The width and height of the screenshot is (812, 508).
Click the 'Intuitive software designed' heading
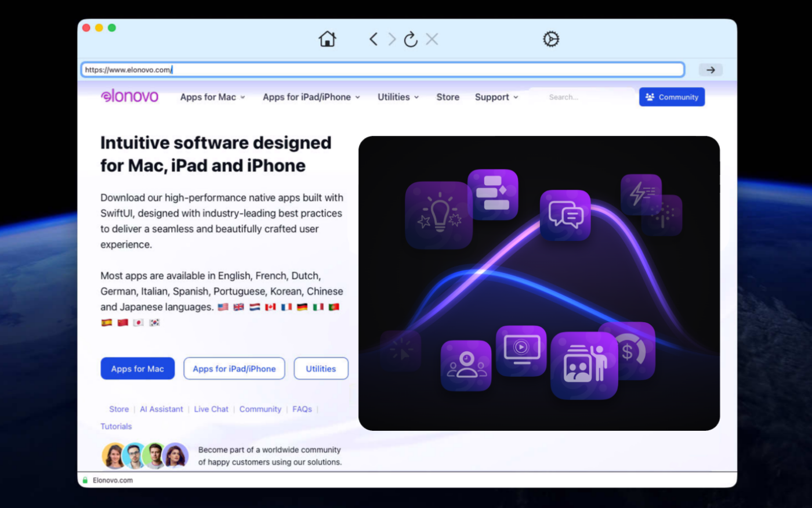point(216,154)
